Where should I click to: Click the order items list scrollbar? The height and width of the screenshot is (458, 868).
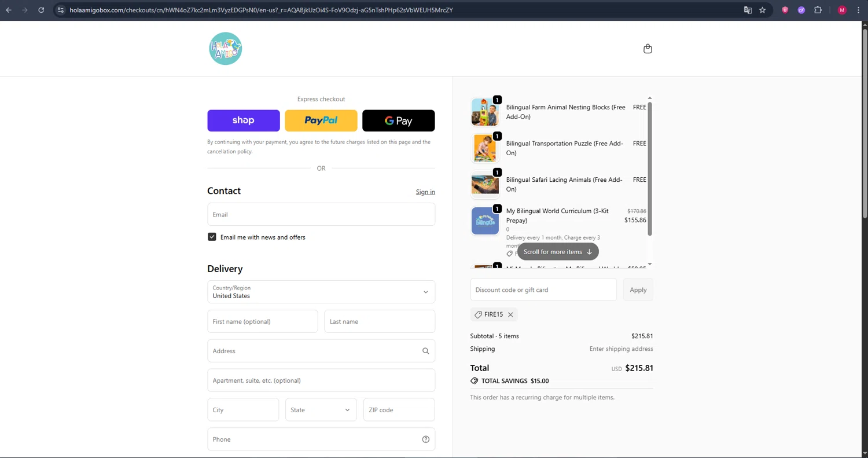[x=650, y=169]
